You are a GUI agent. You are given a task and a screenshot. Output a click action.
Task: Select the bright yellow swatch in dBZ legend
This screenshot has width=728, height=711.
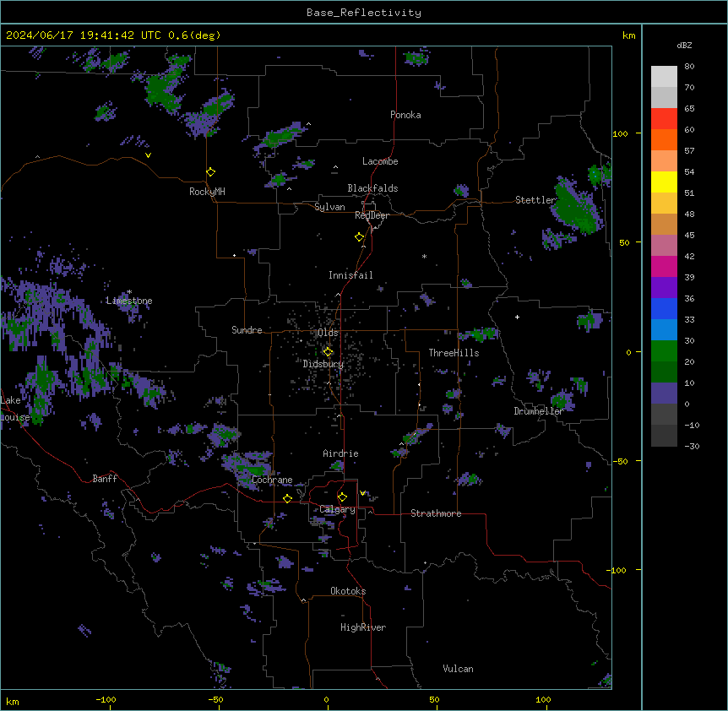coord(664,182)
